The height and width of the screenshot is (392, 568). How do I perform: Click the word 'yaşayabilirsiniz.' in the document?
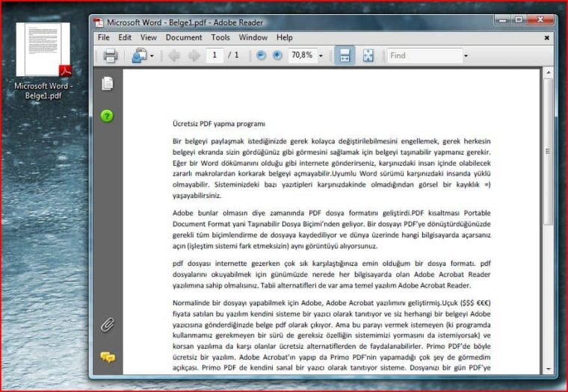(197, 196)
